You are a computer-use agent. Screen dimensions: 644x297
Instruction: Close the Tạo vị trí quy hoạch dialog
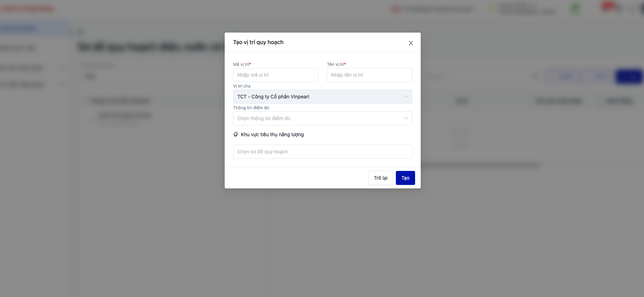411,43
